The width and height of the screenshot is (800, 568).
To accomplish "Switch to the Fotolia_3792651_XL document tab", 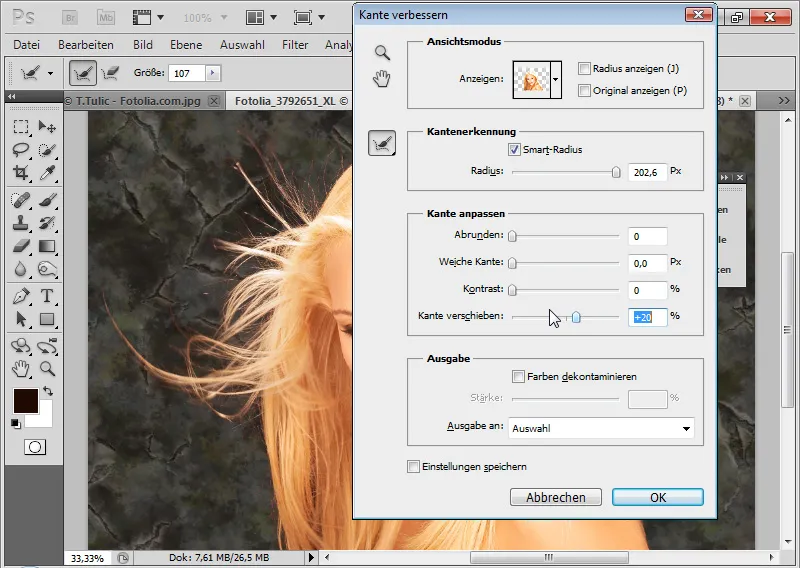I will click(x=289, y=101).
